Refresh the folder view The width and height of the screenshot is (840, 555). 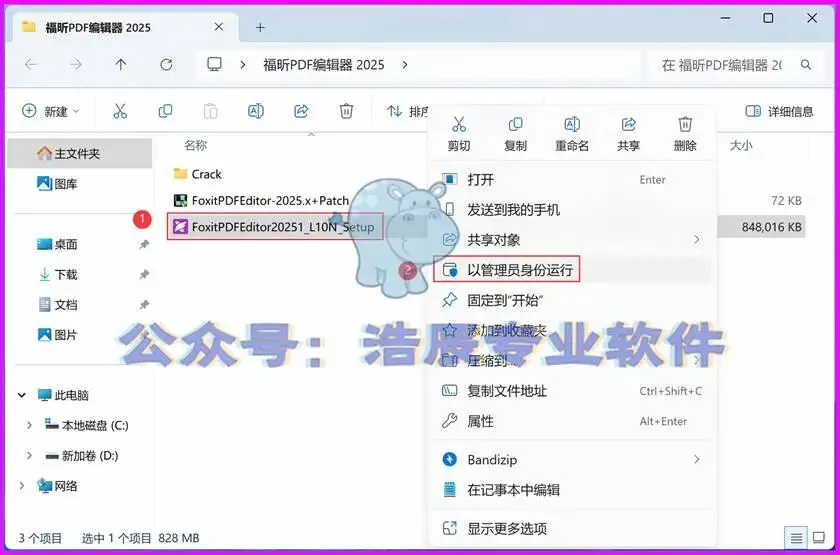click(166, 65)
